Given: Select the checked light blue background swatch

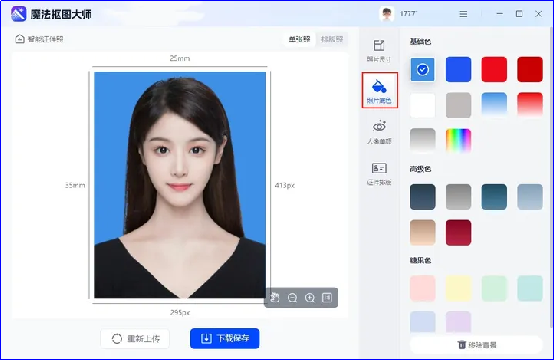Looking at the screenshot, I should coord(423,69).
